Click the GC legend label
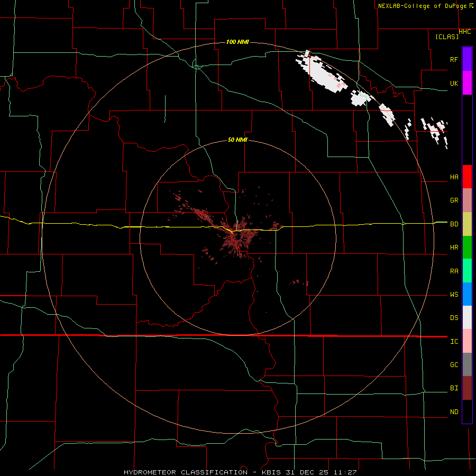 (x=454, y=365)
